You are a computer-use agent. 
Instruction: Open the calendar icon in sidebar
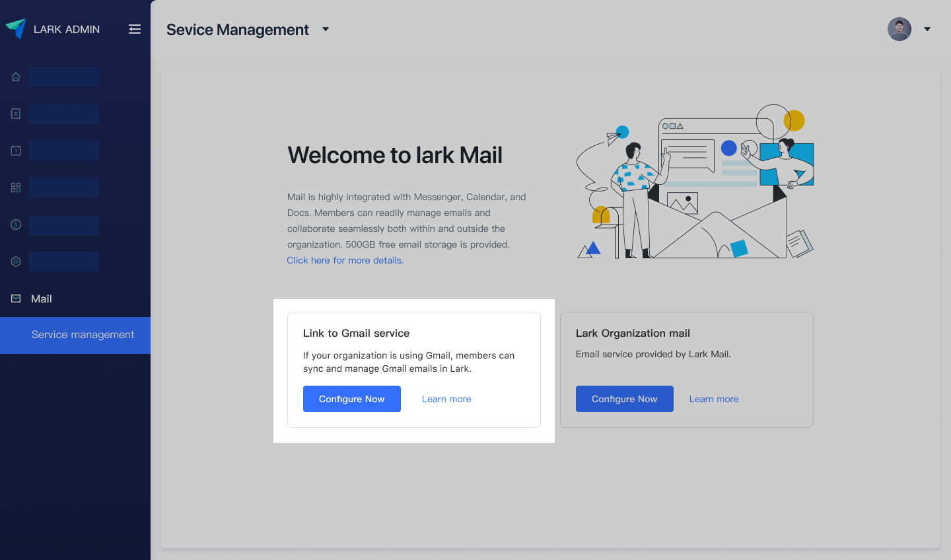point(16,151)
